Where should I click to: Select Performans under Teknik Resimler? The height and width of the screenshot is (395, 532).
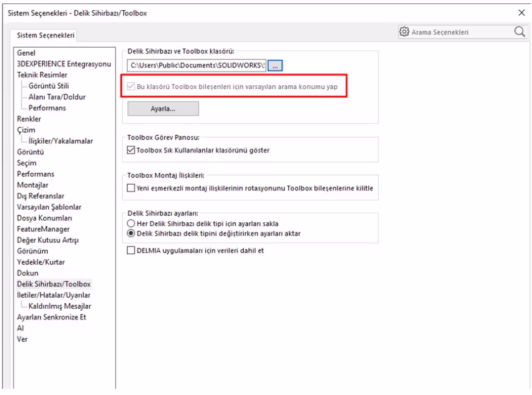47,108
